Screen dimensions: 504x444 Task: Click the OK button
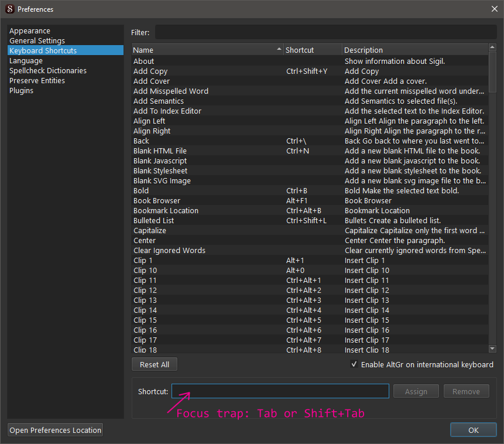pyautogui.click(x=473, y=430)
